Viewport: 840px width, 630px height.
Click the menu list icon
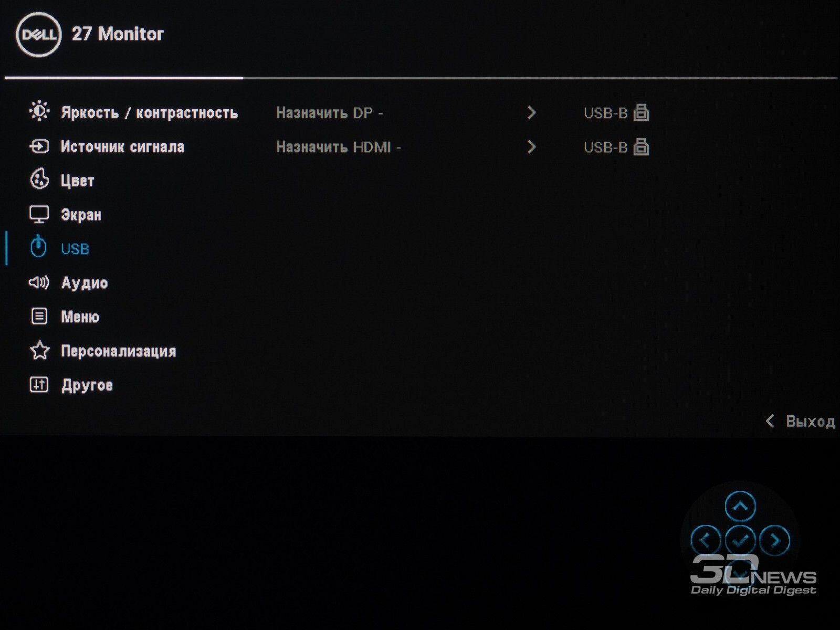tap(39, 316)
